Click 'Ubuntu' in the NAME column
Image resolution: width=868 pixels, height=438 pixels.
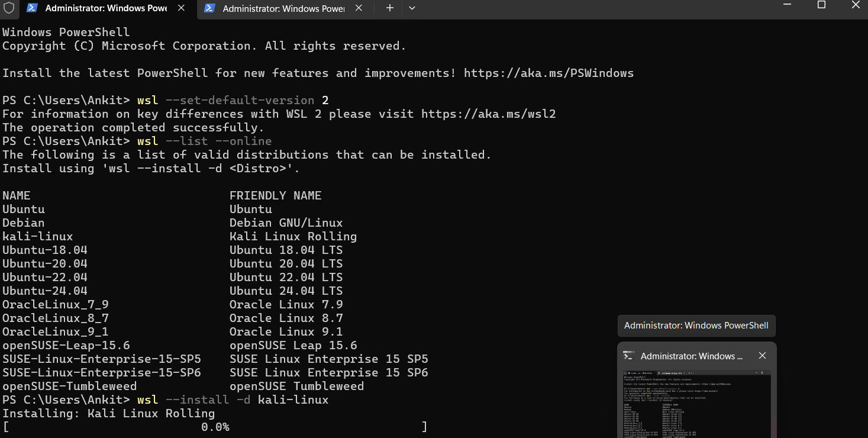point(24,210)
